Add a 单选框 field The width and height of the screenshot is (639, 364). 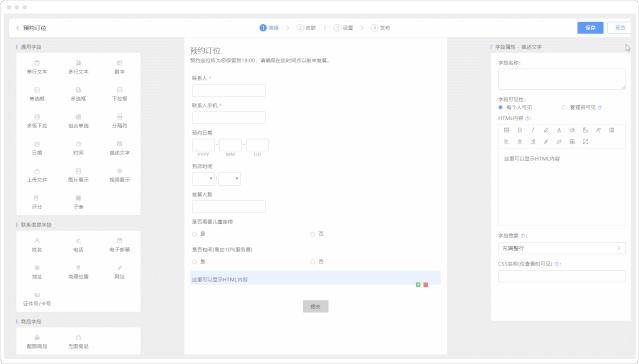point(37,94)
